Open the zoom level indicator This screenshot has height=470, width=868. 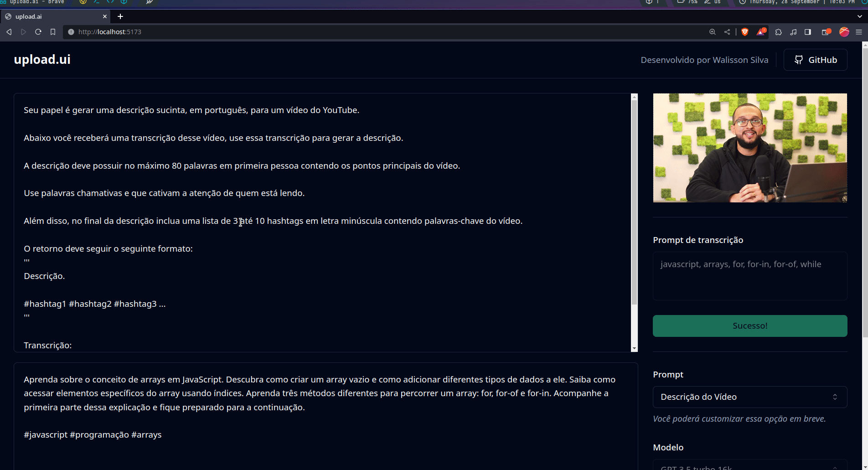(713, 32)
